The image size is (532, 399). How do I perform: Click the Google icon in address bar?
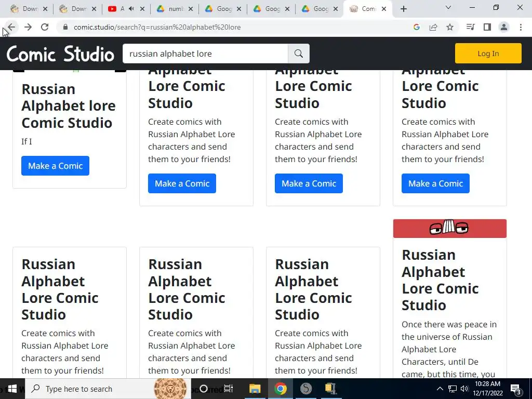point(417,27)
